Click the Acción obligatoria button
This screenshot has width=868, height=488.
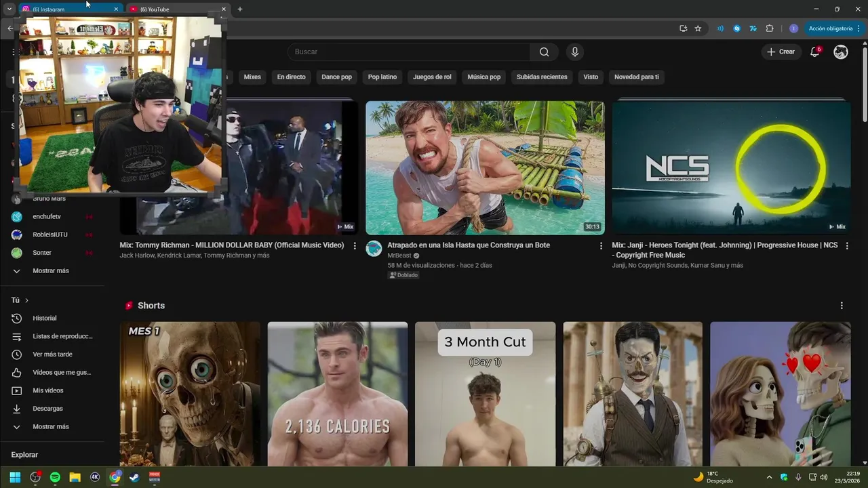[x=835, y=28]
